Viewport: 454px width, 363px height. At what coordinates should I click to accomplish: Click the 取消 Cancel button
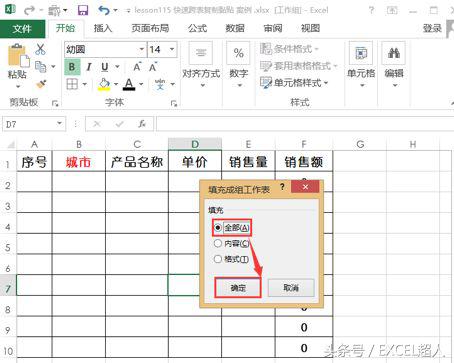click(x=291, y=288)
